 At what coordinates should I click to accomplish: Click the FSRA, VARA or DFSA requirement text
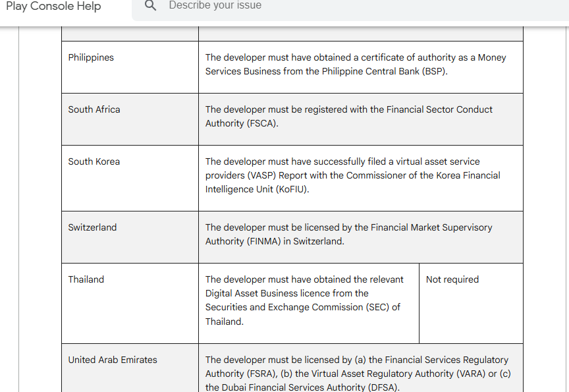[358, 374]
